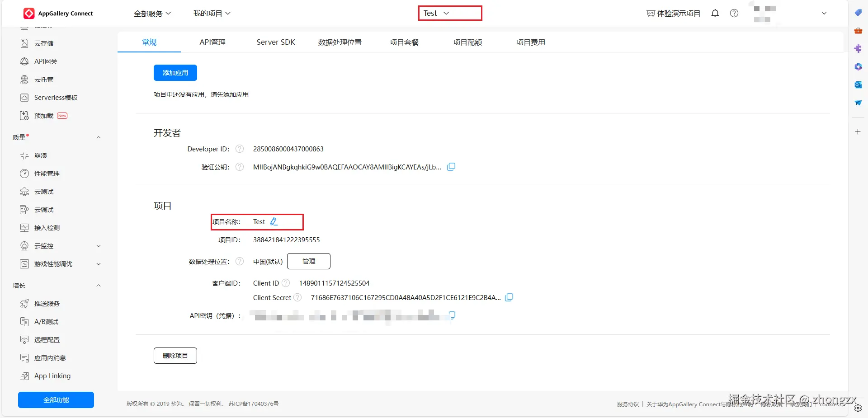The height and width of the screenshot is (418, 868).
Task: Open the 全部服务 dropdown menu
Action: pyautogui.click(x=152, y=14)
